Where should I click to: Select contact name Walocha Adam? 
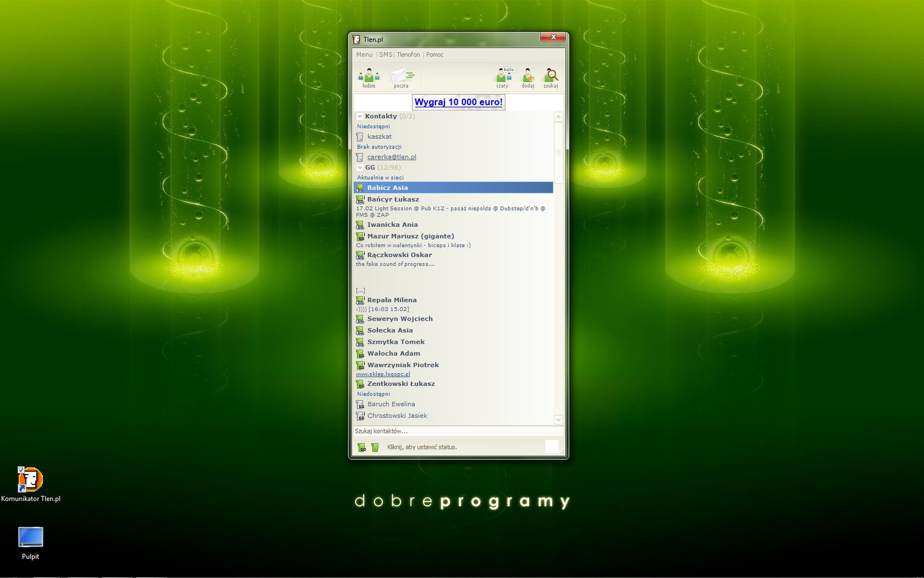tap(394, 353)
